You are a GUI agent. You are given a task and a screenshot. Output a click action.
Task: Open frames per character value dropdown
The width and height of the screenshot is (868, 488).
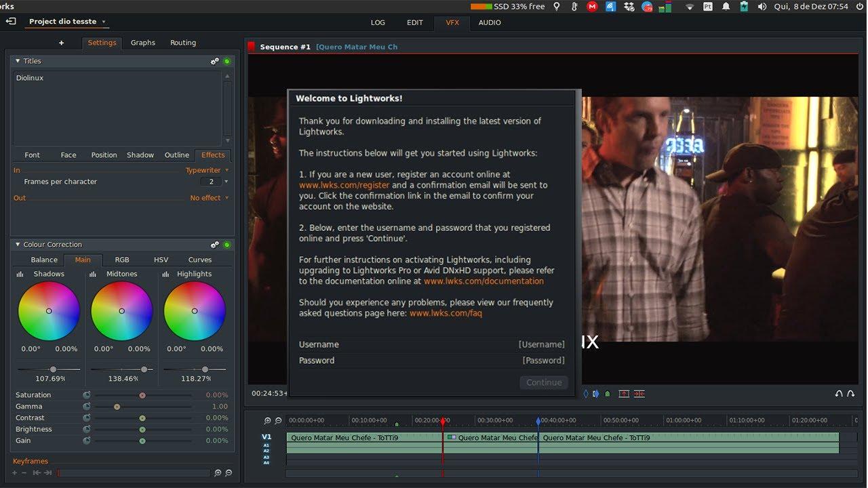coord(226,182)
